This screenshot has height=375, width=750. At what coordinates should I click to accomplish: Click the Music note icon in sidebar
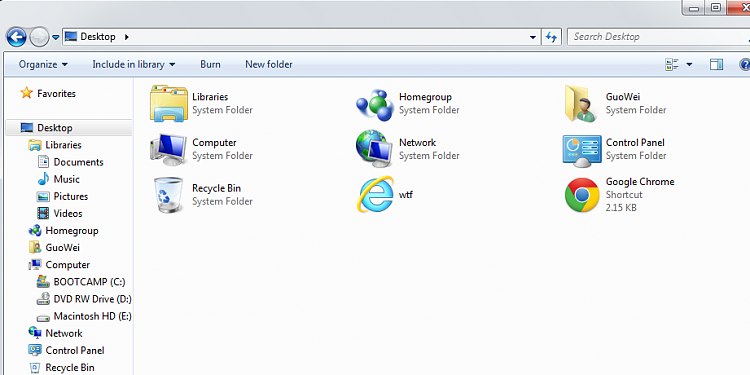tap(43, 179)
